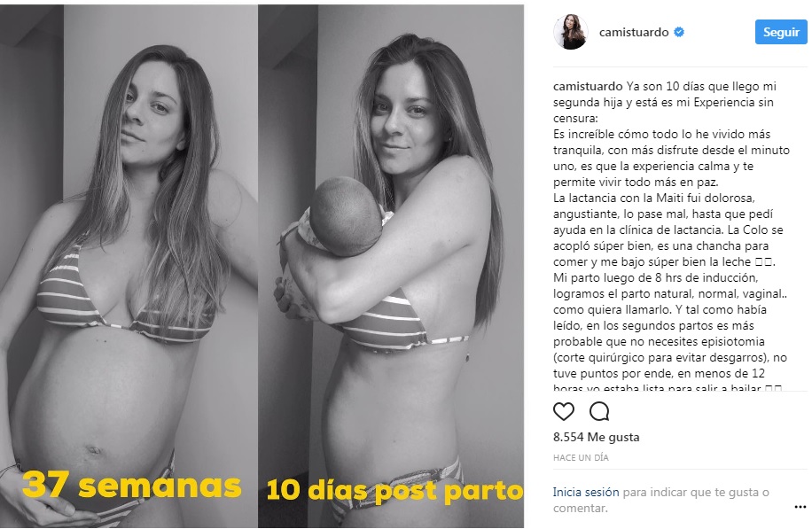Follow the account with the Seguir button
This screenshot has width=812, height=529.
[781, 32]
